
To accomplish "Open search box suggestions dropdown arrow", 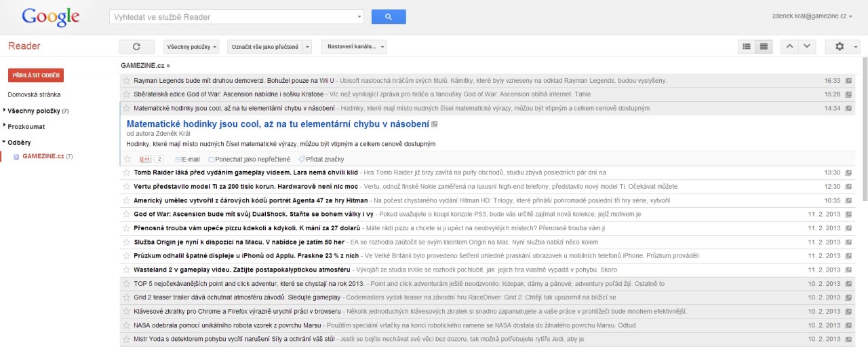I will 359,16.
